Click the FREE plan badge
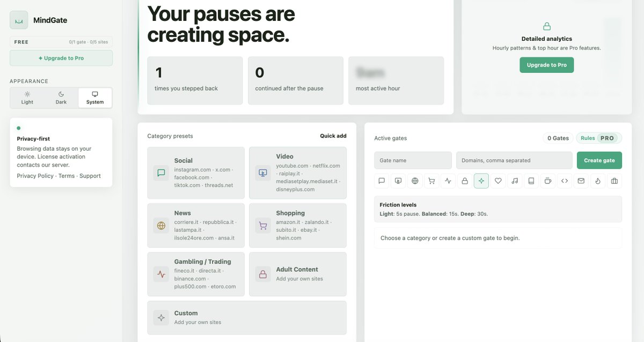This screenshot has height=342, width=644. coord(21,42)
